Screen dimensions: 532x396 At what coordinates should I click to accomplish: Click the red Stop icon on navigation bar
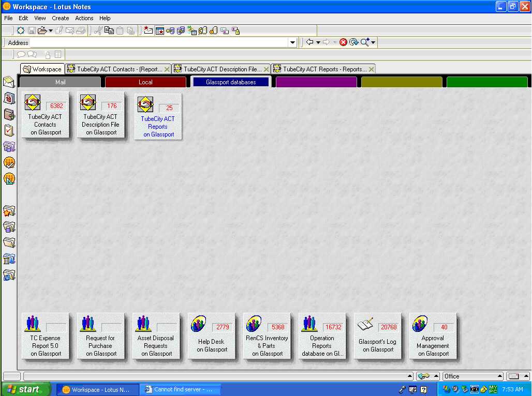pyautogui.click(x=343, y=42)
